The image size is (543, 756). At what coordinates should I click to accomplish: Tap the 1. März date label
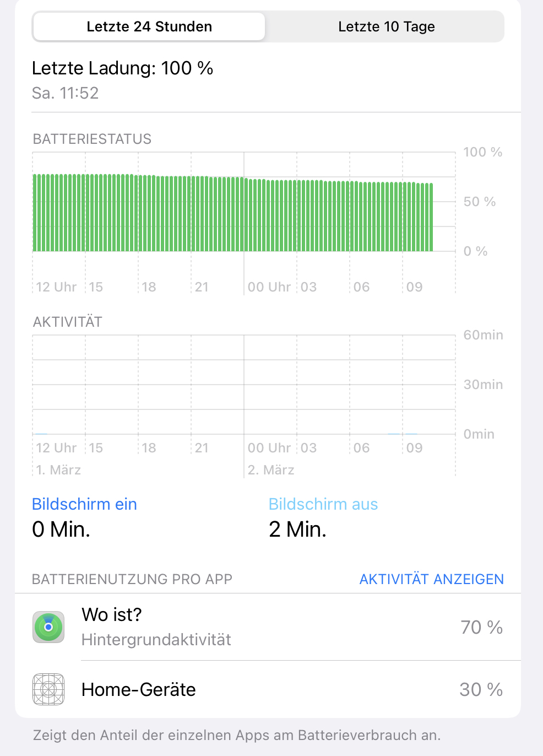58,470
